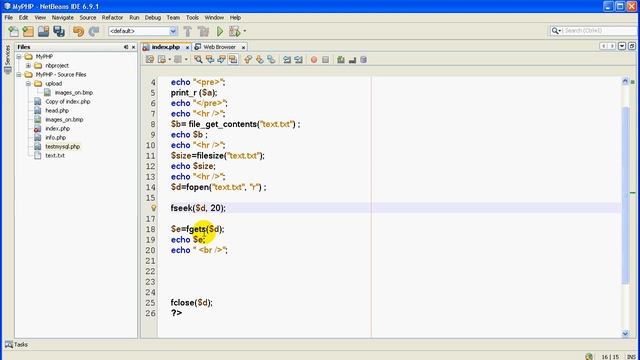Focus the Search (Ctrl+I) input field
The image size is (640, 360).
600,31
